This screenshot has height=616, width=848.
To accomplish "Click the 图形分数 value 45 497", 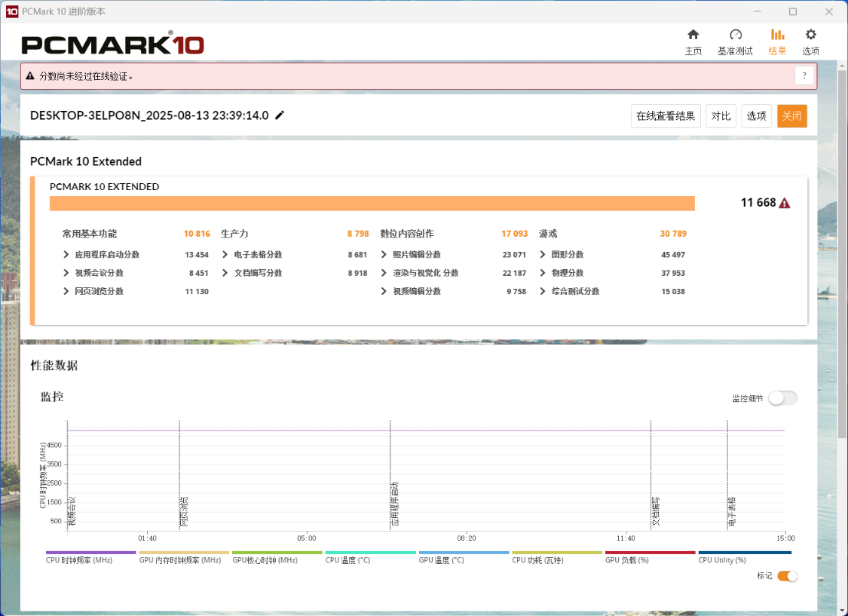I will click(x=673, y=254).
